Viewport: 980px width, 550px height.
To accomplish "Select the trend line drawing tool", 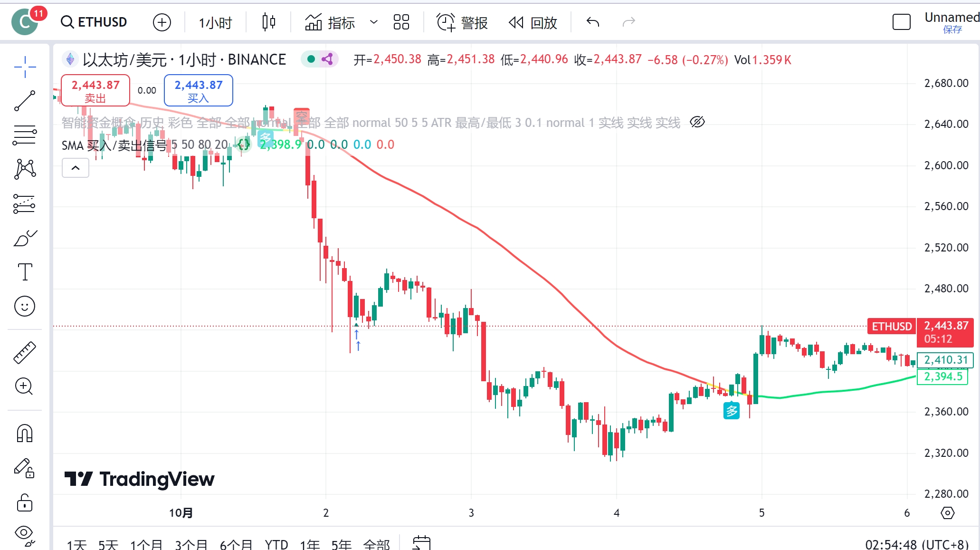I will coord(25,101).
